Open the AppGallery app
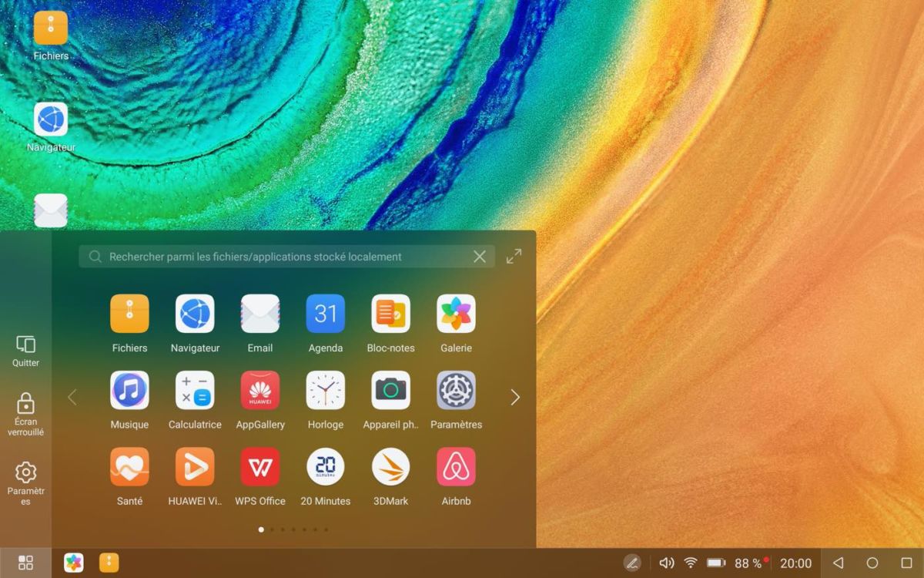 (x=260, y=391)
